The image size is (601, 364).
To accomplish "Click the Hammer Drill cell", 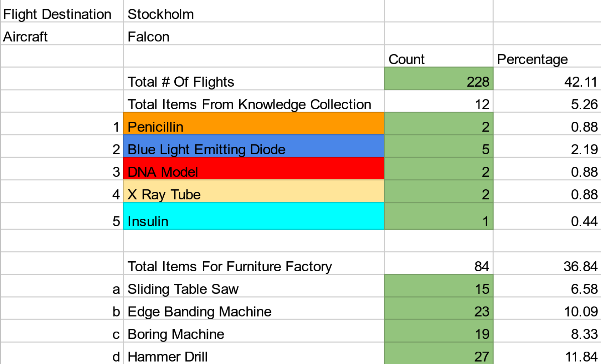I will 254,356.
